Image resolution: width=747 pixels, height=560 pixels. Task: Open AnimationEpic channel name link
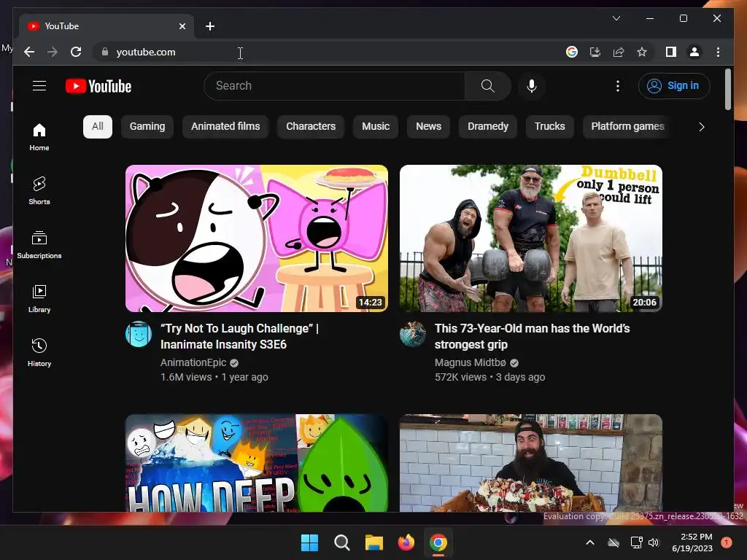(193, 362)
